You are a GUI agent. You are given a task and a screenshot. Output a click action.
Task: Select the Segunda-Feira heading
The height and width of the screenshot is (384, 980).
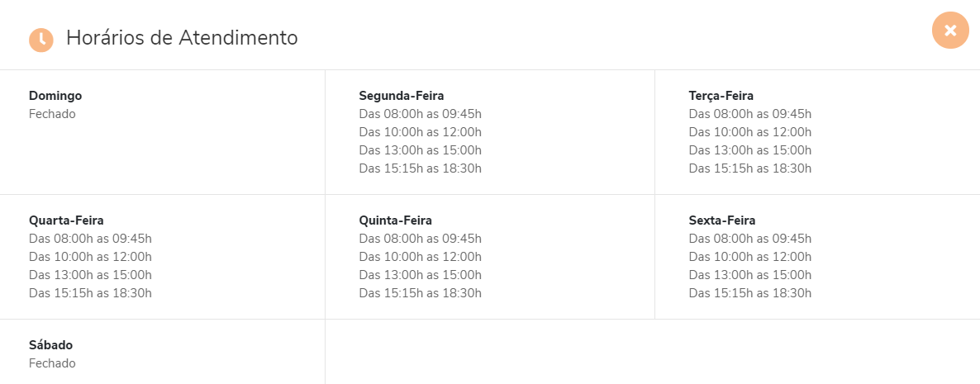(x=402, y=96)
